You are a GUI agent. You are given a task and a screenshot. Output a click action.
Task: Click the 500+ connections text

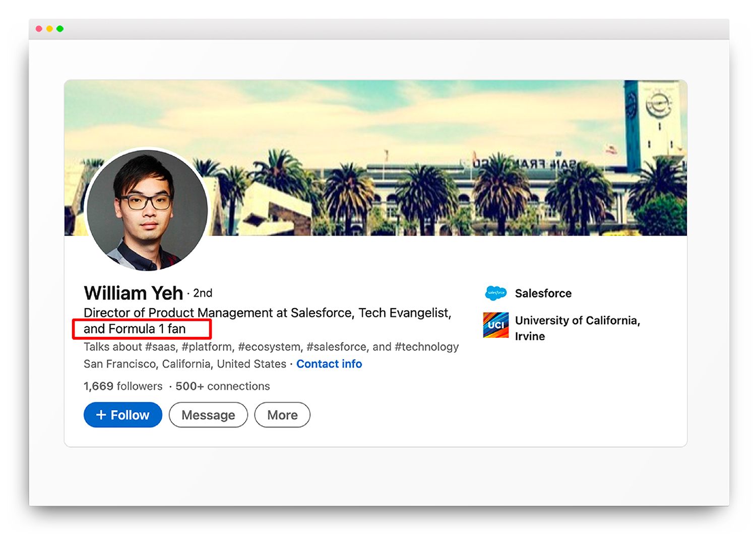(223, 386)
